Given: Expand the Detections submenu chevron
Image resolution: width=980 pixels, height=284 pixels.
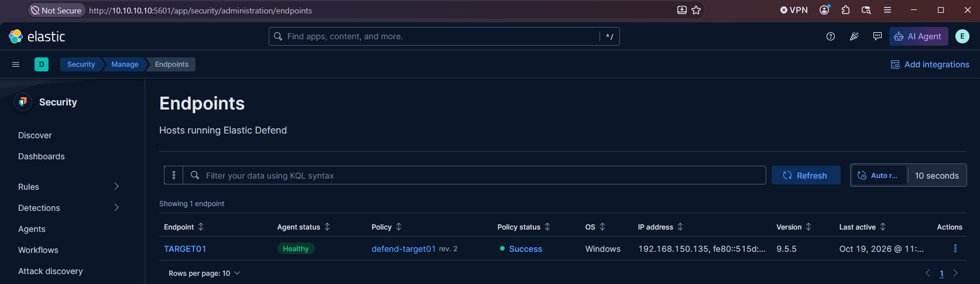Looking at the screenshot, I should 116,207.
